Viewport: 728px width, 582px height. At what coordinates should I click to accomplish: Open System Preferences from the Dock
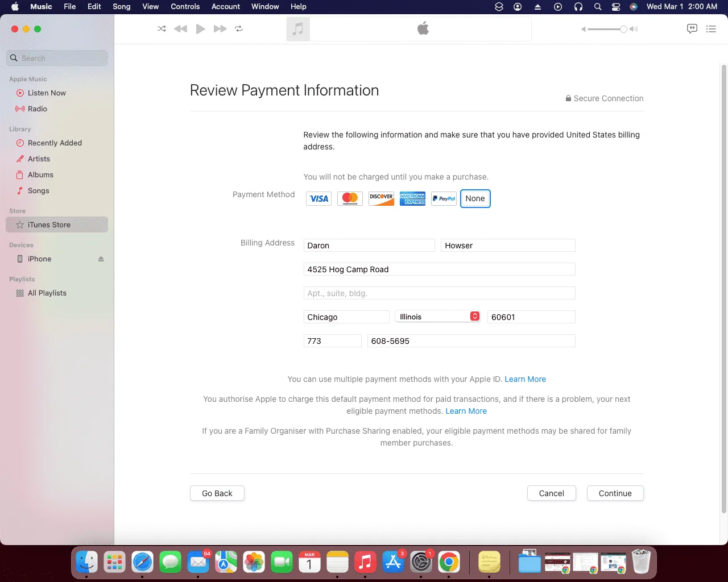[x=421, y=563]
